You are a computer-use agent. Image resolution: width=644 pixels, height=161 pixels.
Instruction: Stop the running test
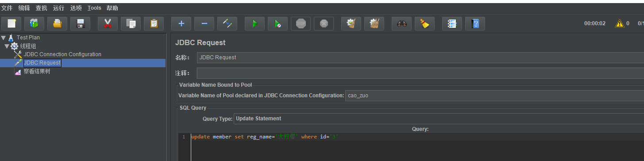[301, 23]
